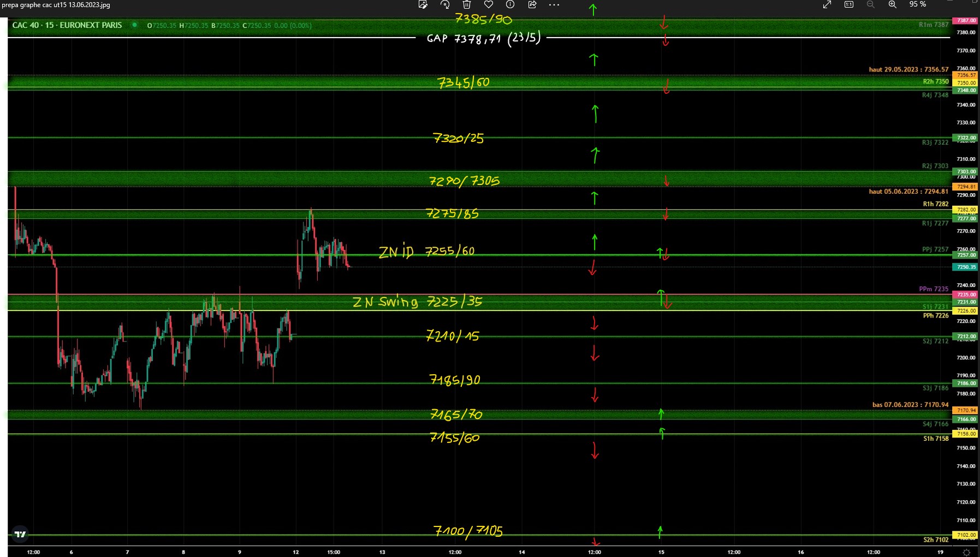Click the 7155/60 zone annotation
This screenshot has height=557, width=980.
(455, 438)
